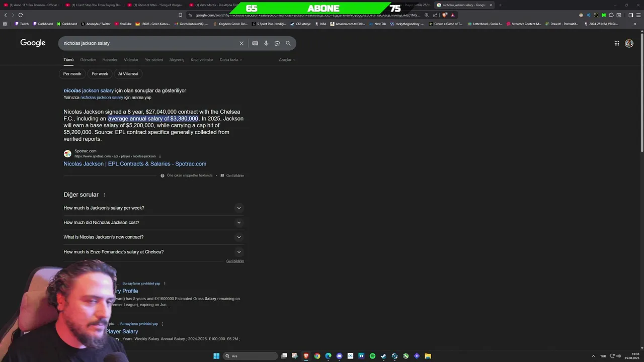This screenshot has height=362, width=644.
Task: Switch to Kısa videolar tab
Action: point(202,60)
